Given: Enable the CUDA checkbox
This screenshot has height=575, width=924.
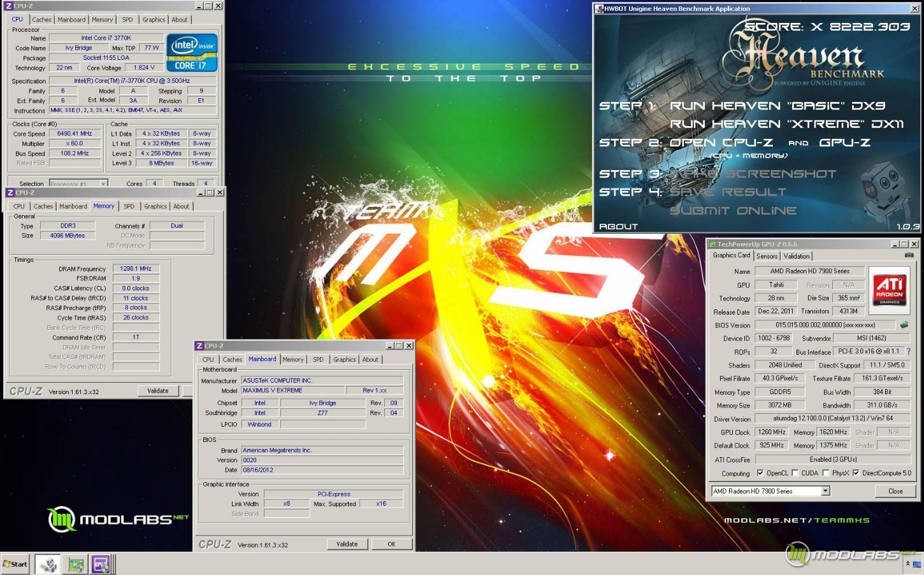Looking at the screenshot, I should click(x=795, y=473).
